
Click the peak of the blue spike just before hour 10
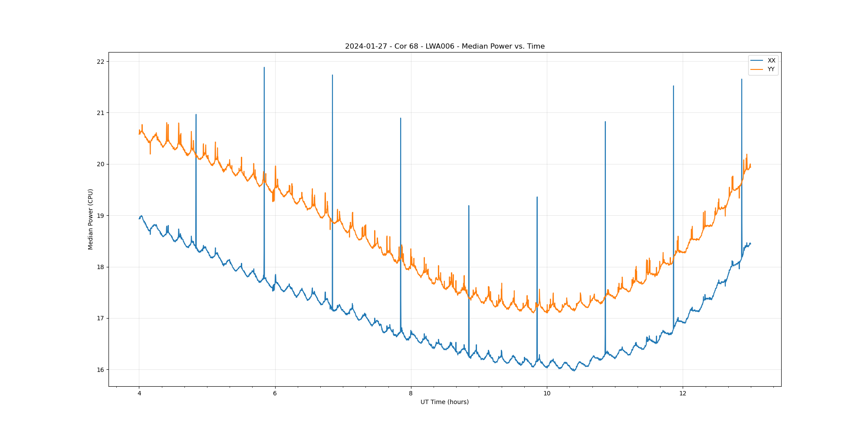tap(537, 197)
